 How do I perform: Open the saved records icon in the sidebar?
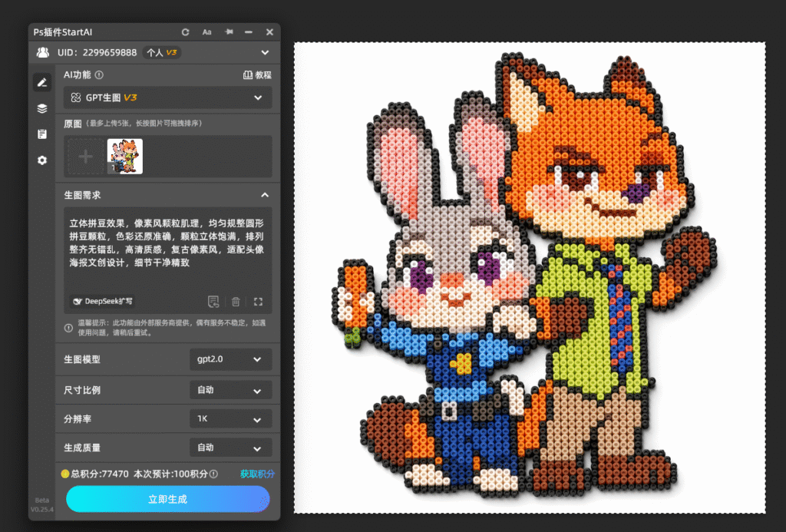(x=42, y=134)
